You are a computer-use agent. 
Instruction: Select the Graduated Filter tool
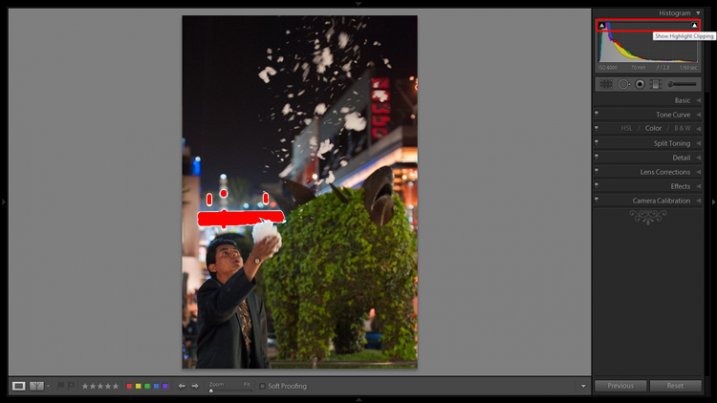tap(654, 84)
